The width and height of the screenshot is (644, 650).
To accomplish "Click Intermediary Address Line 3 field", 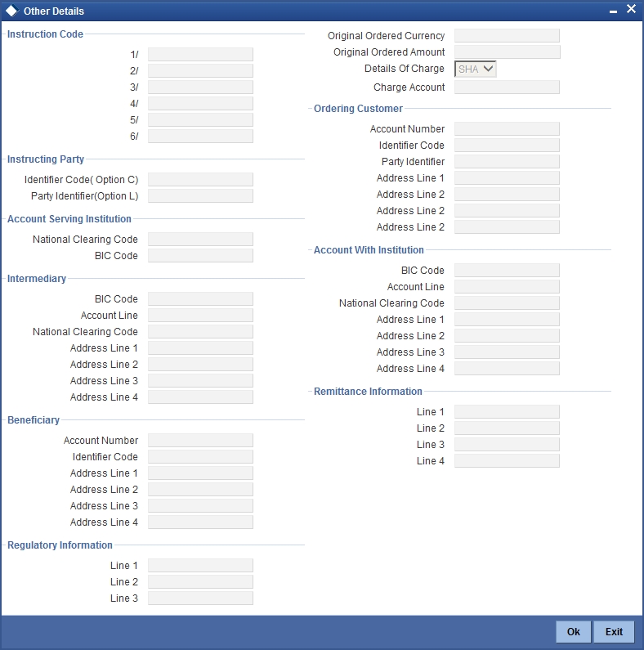I will pyautogui.click(x=200, y=381).
